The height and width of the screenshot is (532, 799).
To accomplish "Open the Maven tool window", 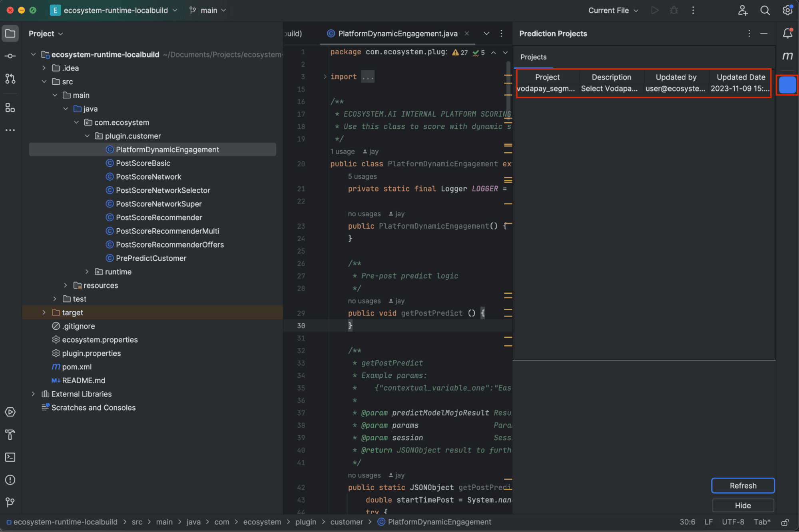I will pyautogui.click(x=787, y=56).
